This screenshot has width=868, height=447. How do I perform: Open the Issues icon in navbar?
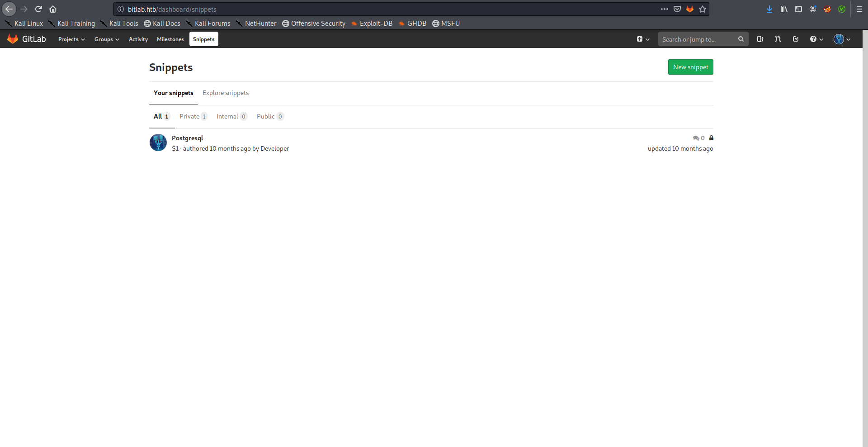760,39
